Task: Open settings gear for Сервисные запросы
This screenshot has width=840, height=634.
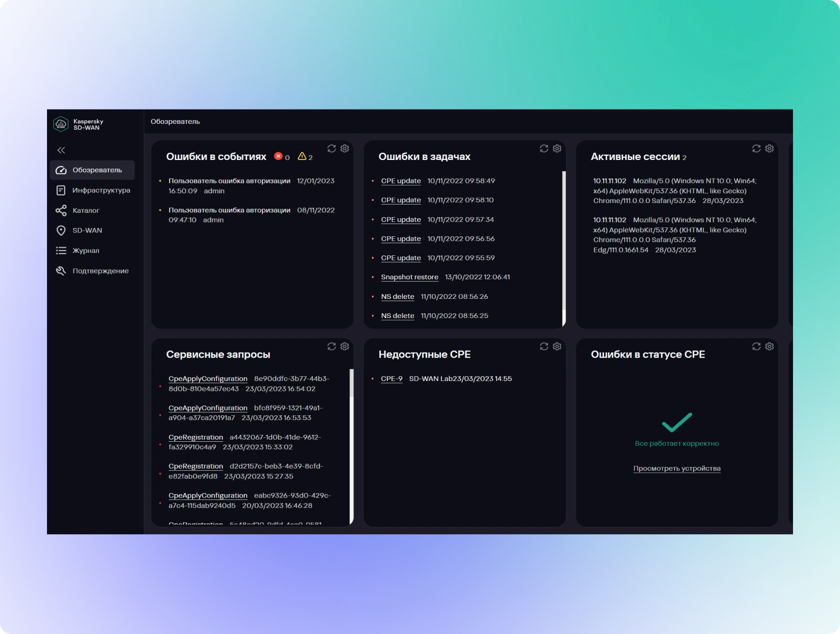Action: (x=345, y=346)
